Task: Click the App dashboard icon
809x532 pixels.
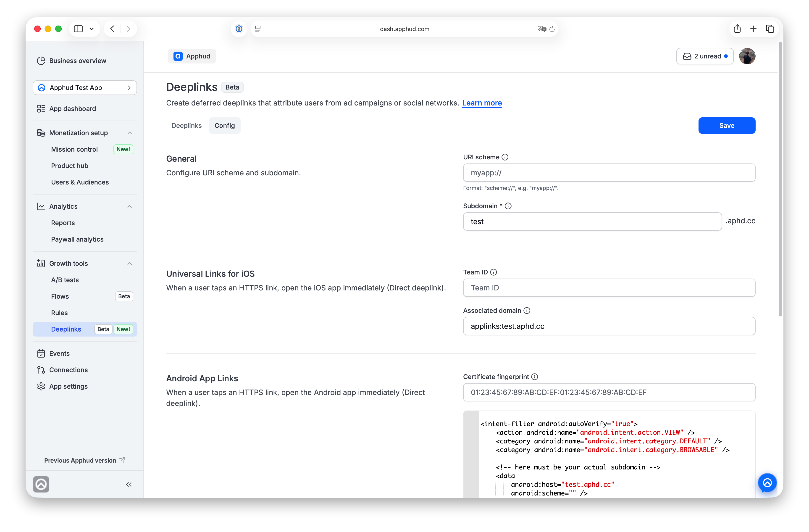Action: 41,109
